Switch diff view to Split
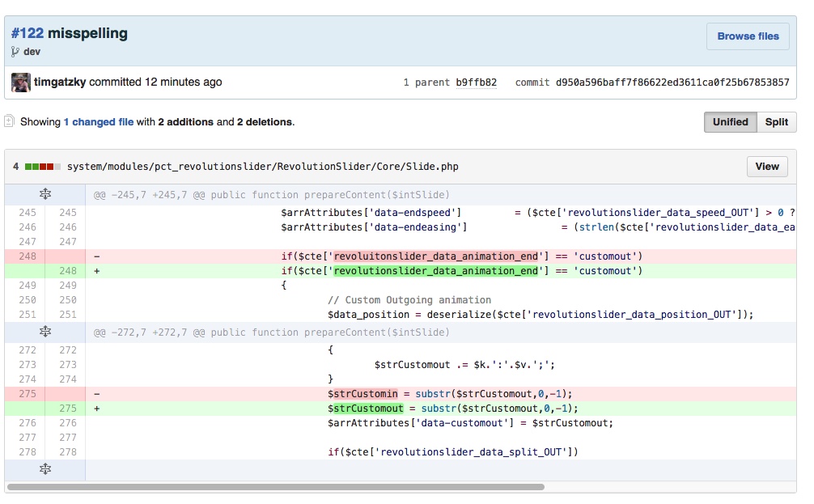 [x=776, y=122]
